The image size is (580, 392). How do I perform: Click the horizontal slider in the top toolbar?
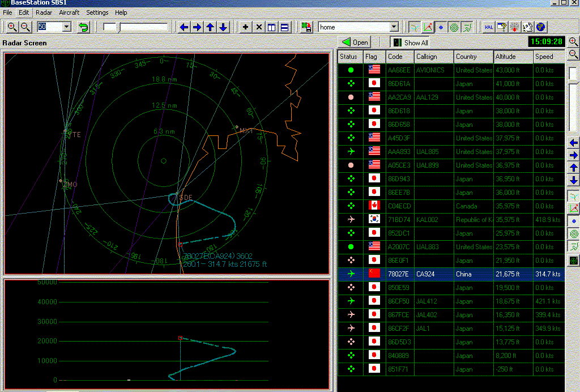point(135,27)
